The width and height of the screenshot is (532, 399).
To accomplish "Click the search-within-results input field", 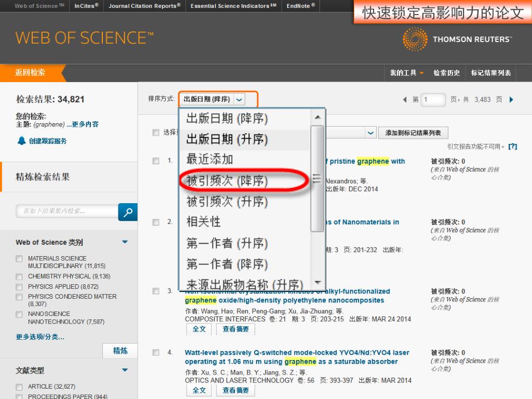I will pyautogui.click(x=67, y=211).
